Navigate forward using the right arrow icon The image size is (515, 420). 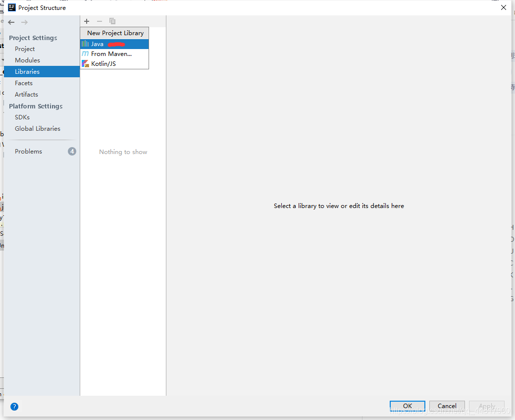point(24,22)
